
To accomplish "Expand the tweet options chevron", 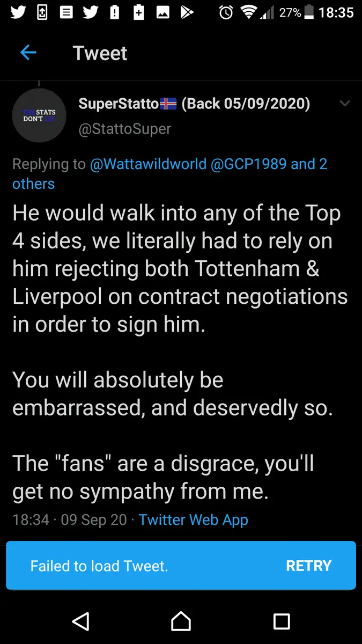I will pyautogui.click(x=345, y=104).
